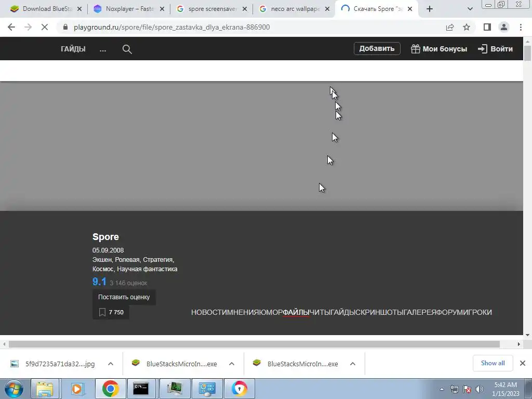Viewport: 532px width, 399px height.
Task: Close the Скачать Spore tab
Action: point(410,9)
